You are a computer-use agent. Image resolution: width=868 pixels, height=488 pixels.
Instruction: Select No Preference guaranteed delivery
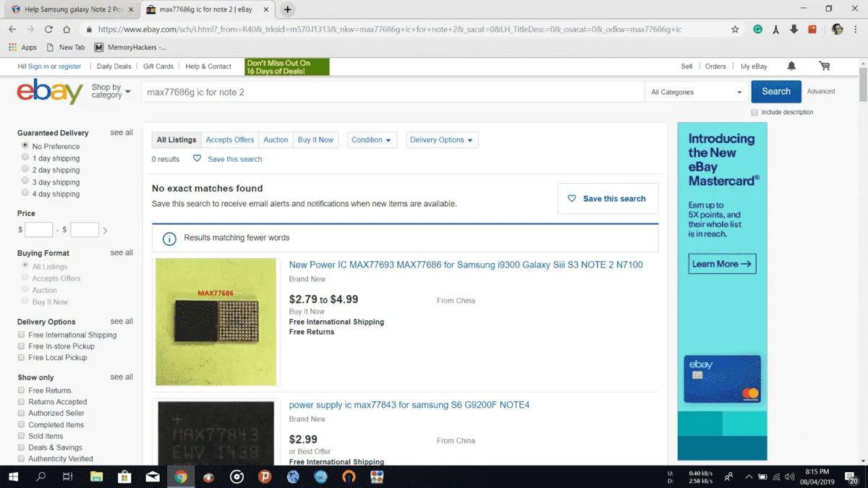(25, 145)
